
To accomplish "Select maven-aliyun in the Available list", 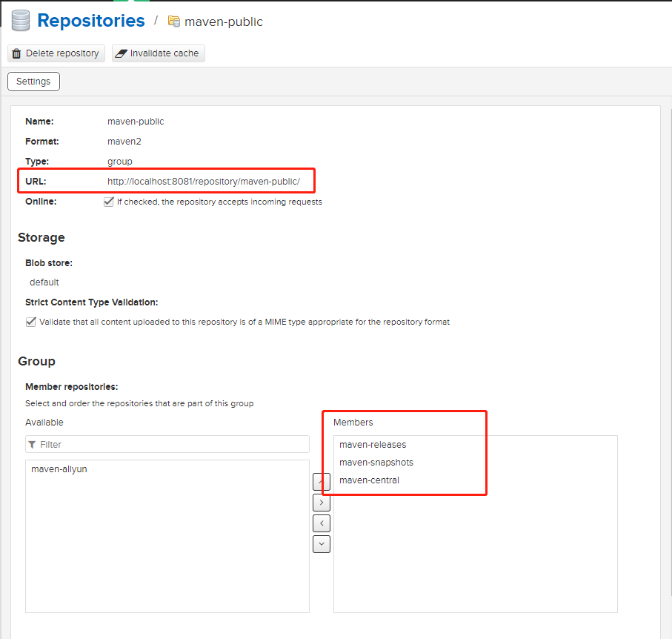I will coord(59,469).
